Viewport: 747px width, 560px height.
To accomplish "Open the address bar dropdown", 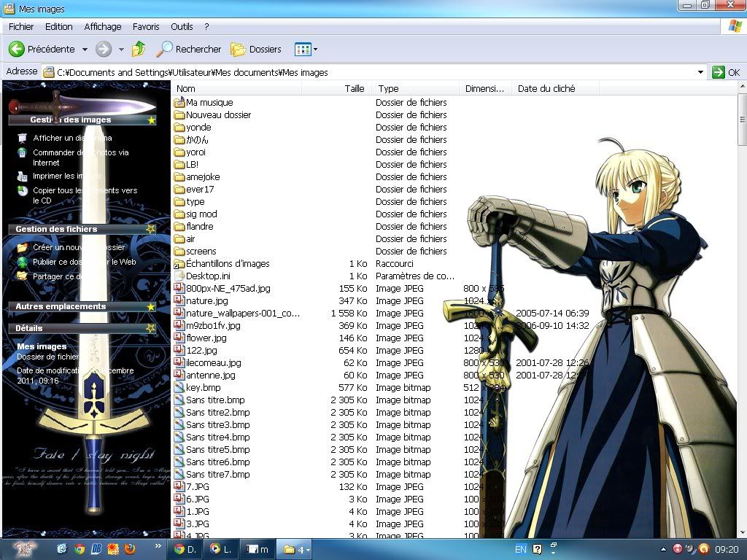I will coord(700,71).
